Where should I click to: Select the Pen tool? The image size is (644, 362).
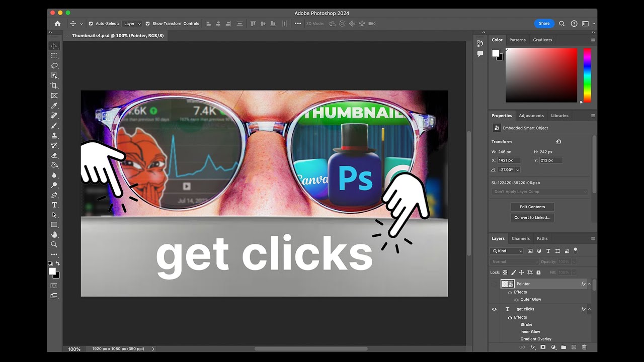tap(54, 195)
